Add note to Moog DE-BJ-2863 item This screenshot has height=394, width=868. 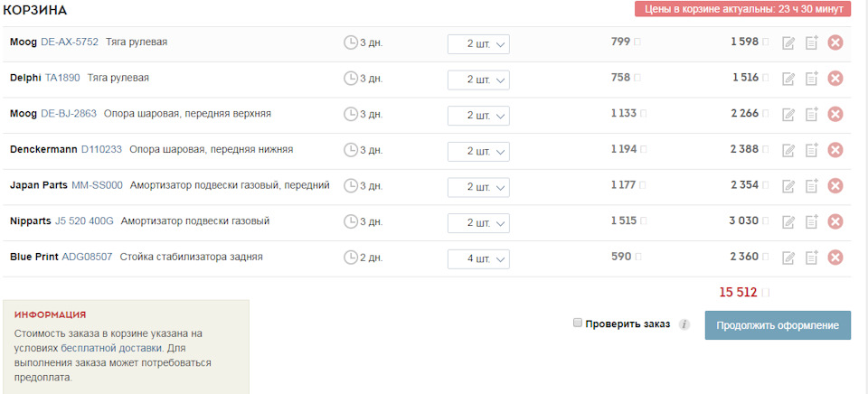[811, 114]
